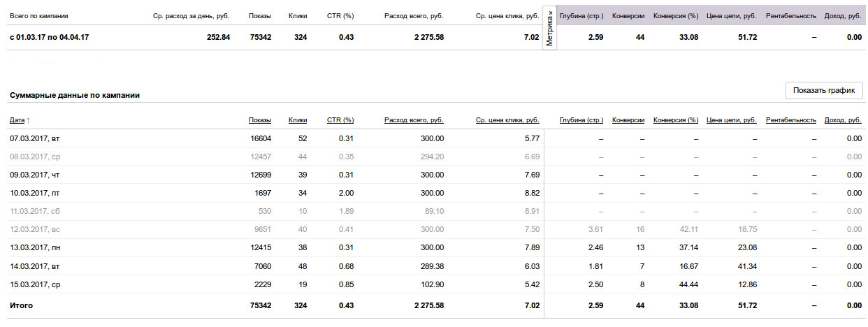Select the greyed 12.03.2017, вс row

(x=435, y=229)
